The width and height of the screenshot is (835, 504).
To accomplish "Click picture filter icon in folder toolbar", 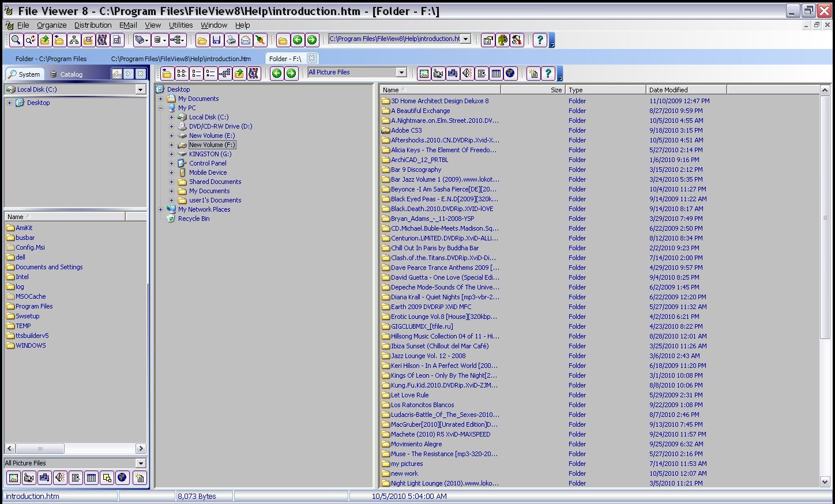I will pyautogui.click(x=424, y=73).
